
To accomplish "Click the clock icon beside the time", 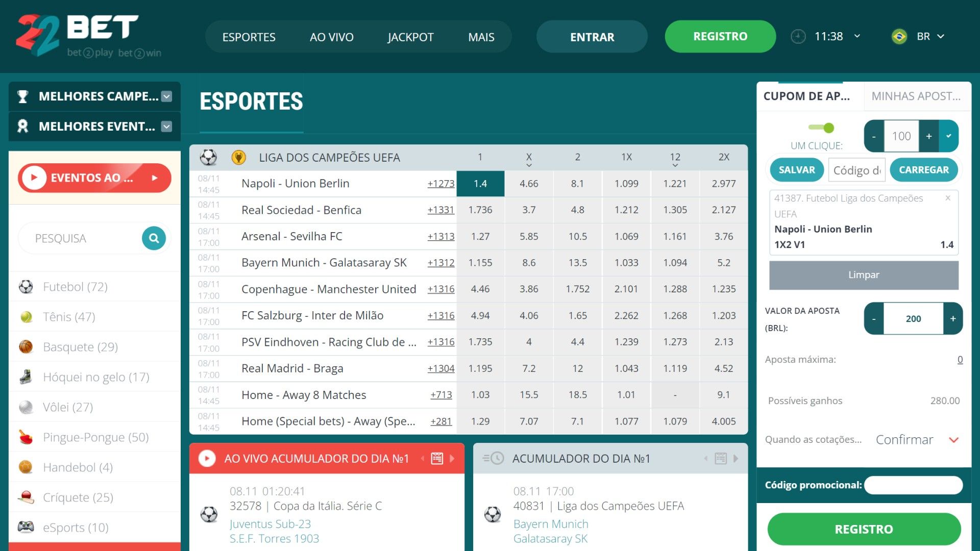I will pos(798,37).
